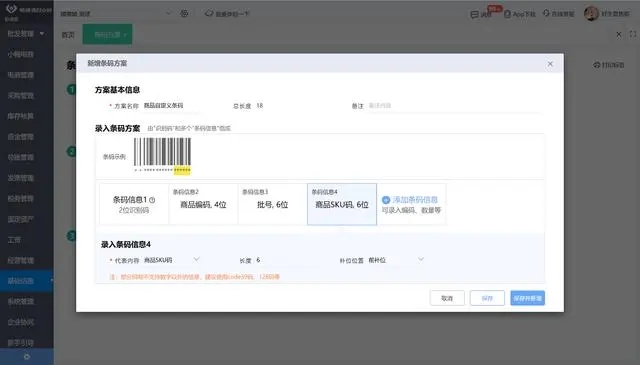Click the settings gear icon in top header
Image resolution: width=640 pixels, height=365 pixels.
click(x=184, y=13)
